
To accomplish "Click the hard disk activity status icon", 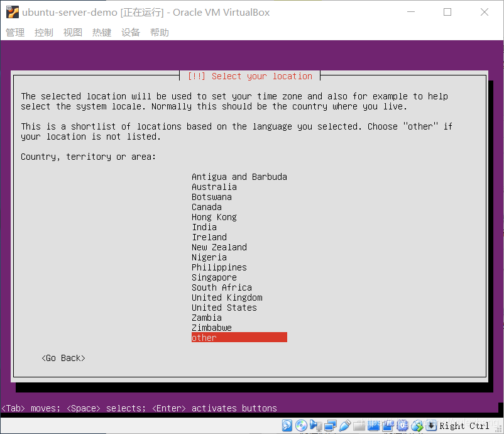I will coord(287,425).
